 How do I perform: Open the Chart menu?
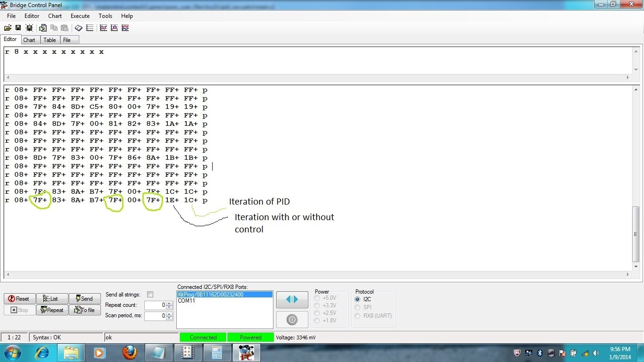point(55,16)
